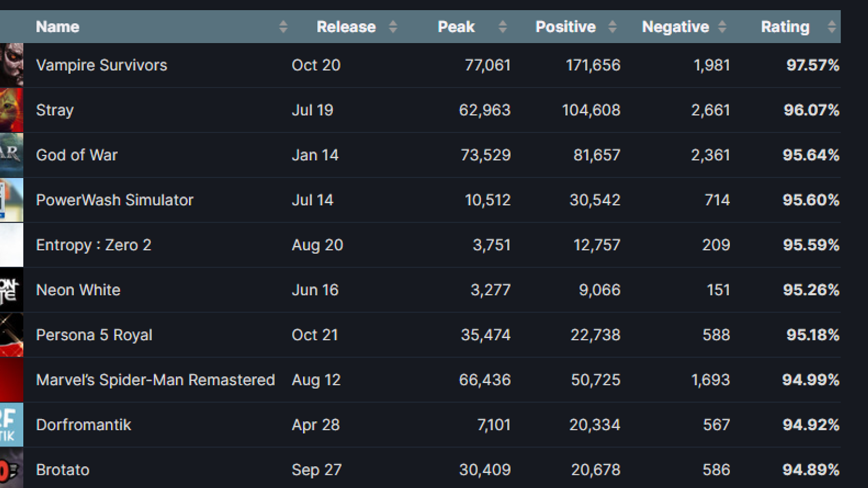Sort table by Name column arrows
Image resolution: width=868 pixels, height=488 pixels.
click(283, 27)
